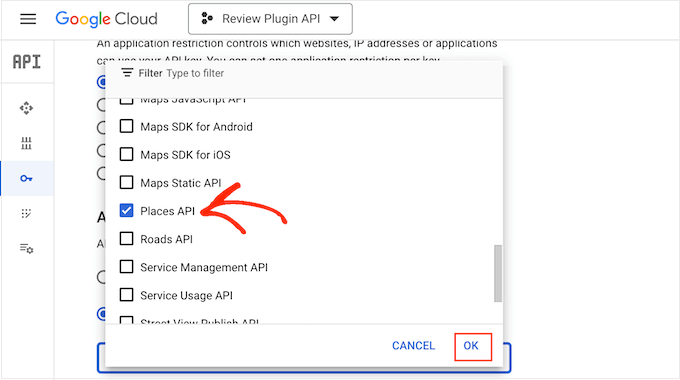680x380 pixels.
Task: Click the Maps SDK for iOS label
Action: click(185, 155)
